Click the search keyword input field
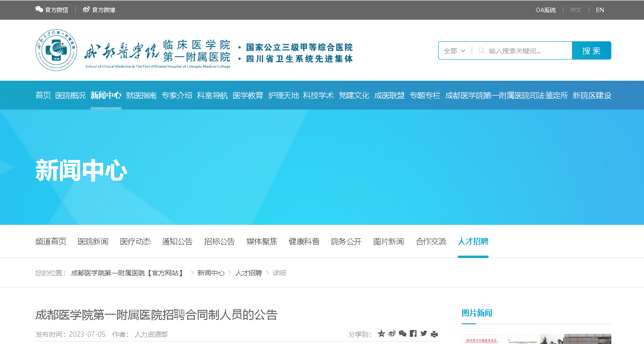 [527, 50]
